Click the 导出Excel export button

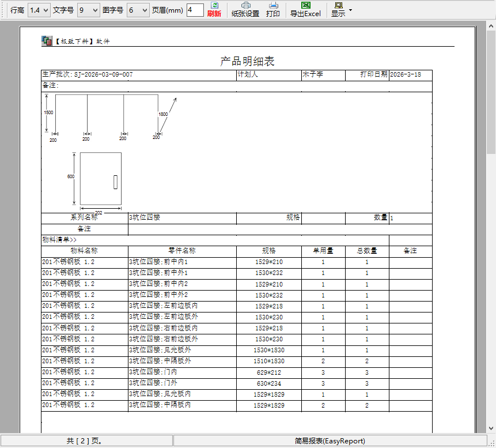(305, 9)
